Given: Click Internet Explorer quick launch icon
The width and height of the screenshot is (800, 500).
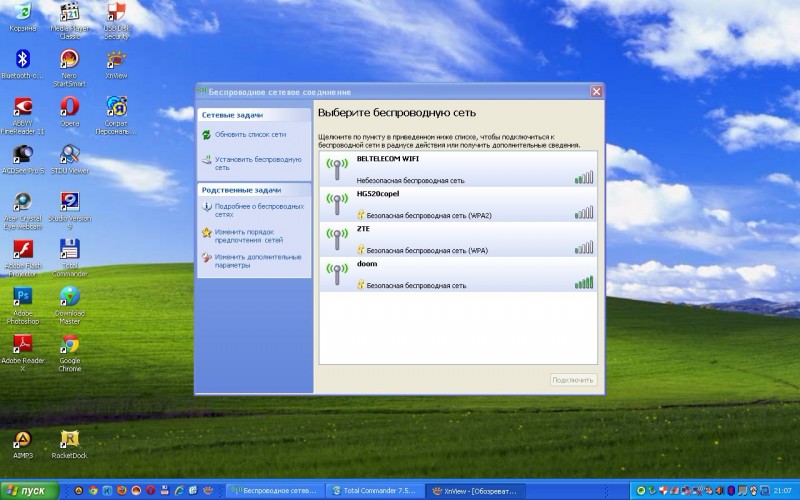Looking at the screenshot, I should [x=180, y=490].
